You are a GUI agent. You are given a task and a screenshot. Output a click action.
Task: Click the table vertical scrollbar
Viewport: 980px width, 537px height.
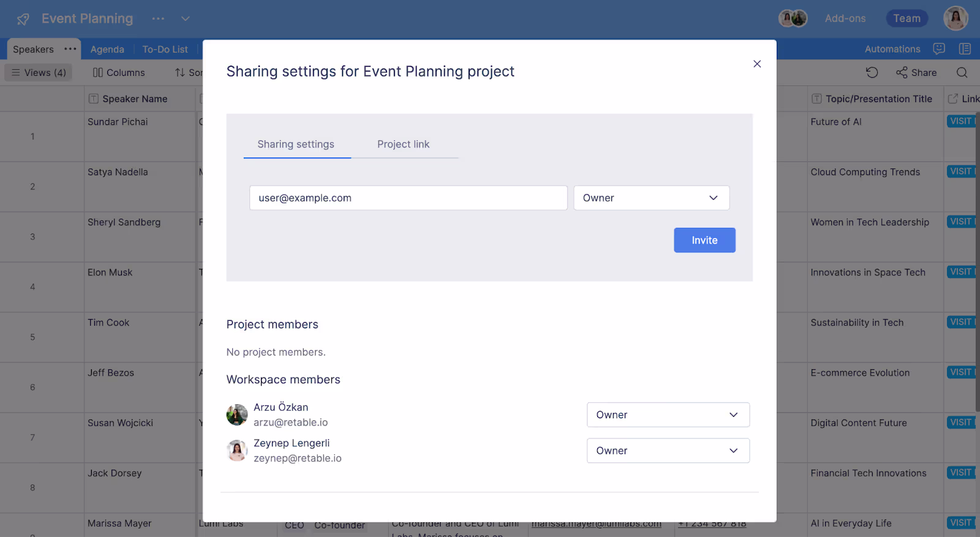pyautogui.click(x=978, y=261)
